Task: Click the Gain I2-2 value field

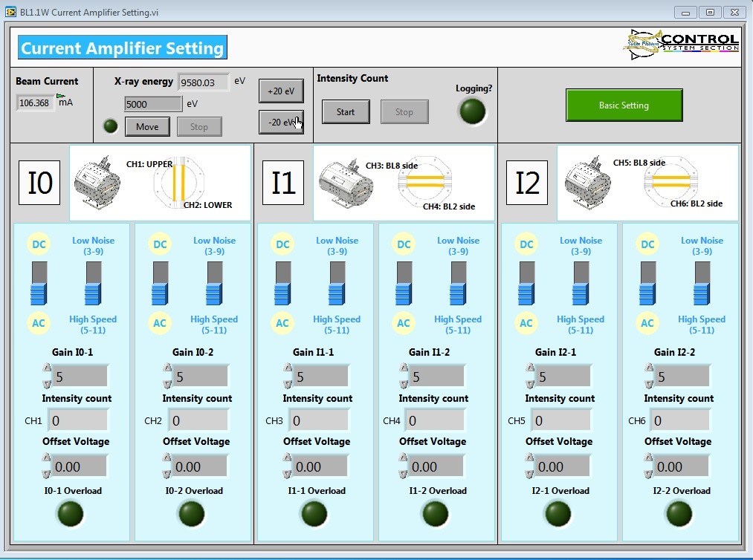Action: click(x=682, y=377)
